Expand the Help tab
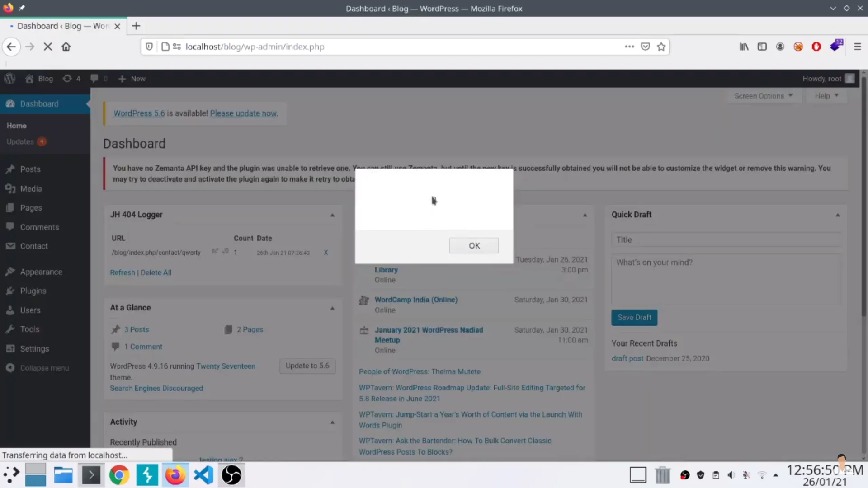The image size is (868, 488). 826,96
